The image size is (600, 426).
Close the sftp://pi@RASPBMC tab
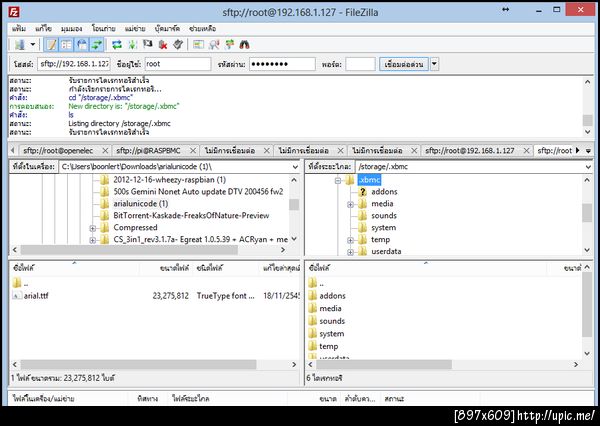coord(193,151)
